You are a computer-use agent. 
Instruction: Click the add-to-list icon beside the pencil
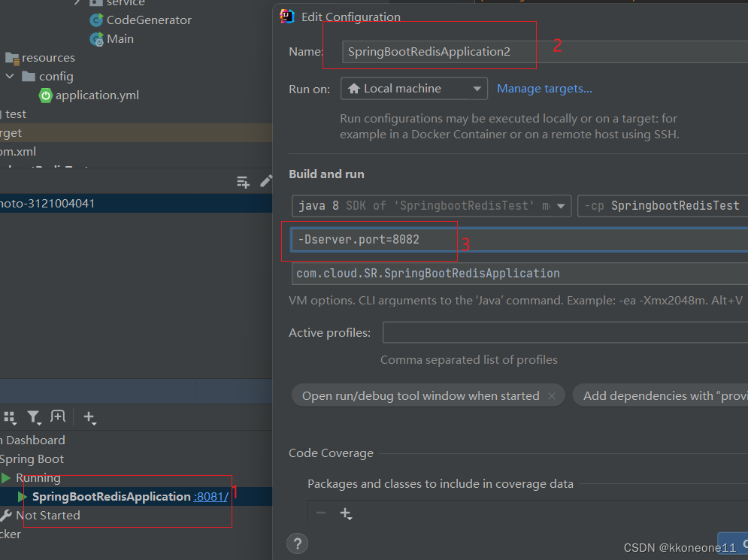244,182
